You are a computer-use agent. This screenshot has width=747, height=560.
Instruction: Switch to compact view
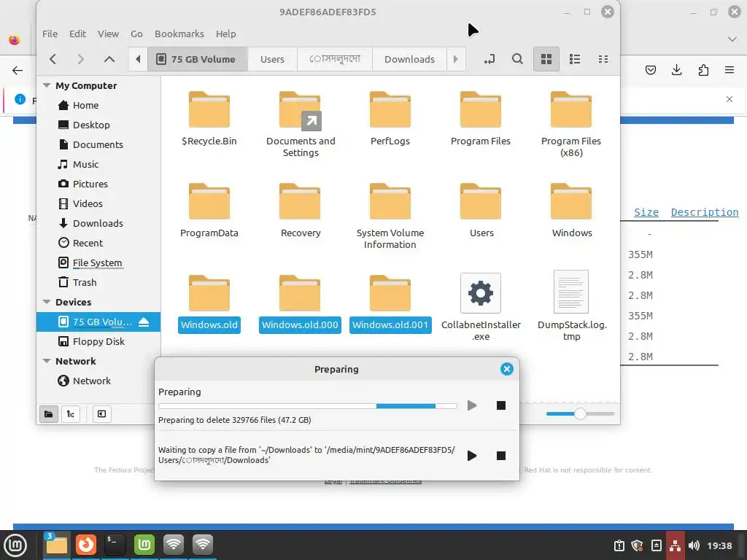coord(603,59)
